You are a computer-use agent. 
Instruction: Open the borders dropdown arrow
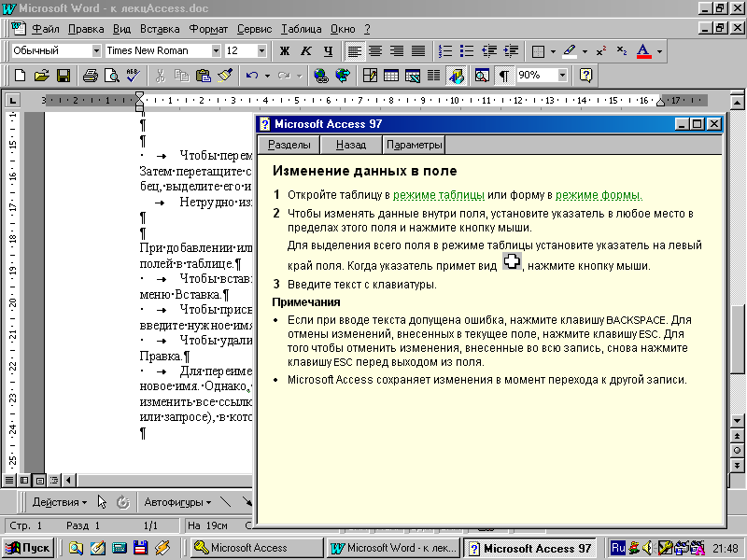click(553, 50)
